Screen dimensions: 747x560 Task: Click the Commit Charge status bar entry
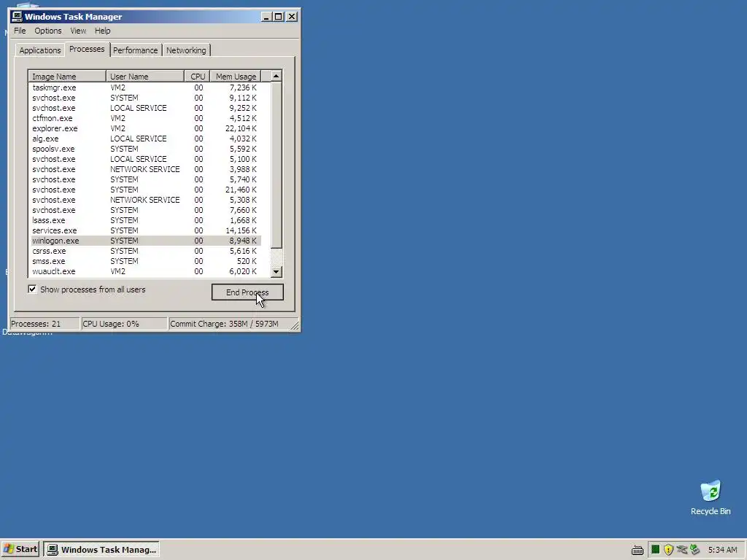point(229,324)
